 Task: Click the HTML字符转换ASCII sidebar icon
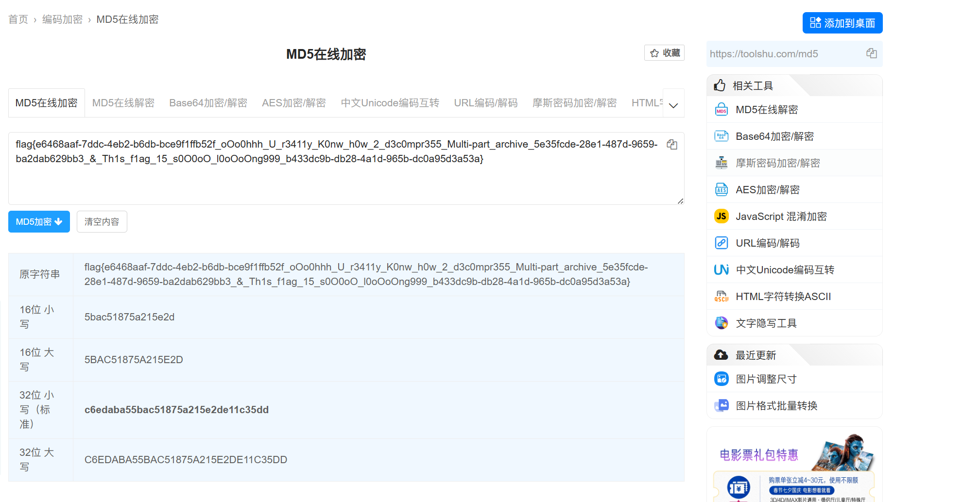(722, 297)
